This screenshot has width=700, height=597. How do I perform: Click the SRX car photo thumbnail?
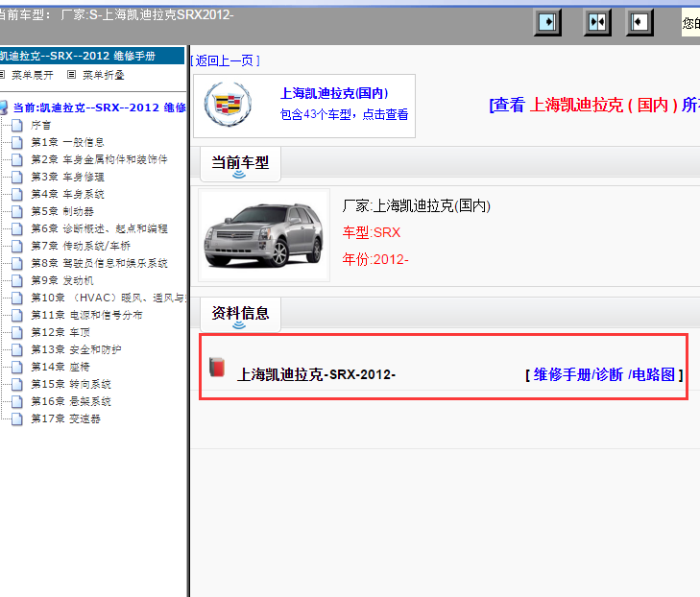click(x=264, y=235)
